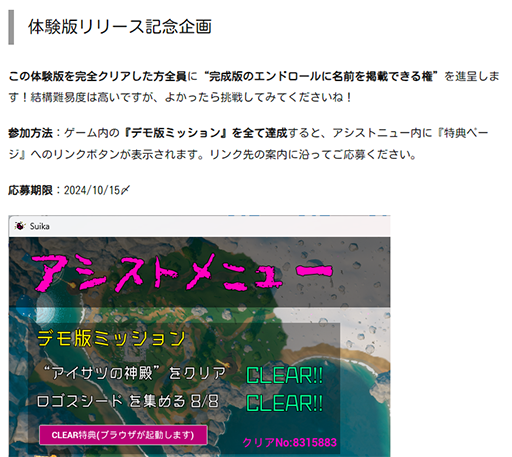Click the 2024/10/15 date text

[92, 190]
